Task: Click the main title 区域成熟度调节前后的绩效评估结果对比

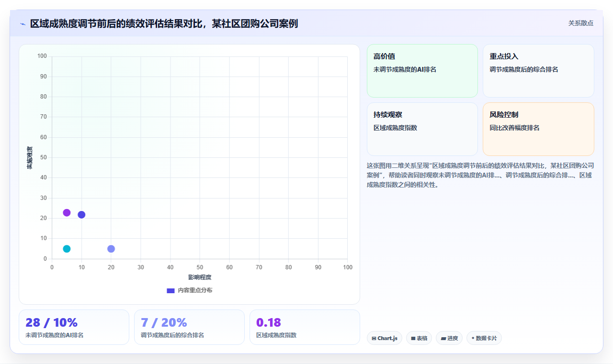Action: click(x=164, y=23)
